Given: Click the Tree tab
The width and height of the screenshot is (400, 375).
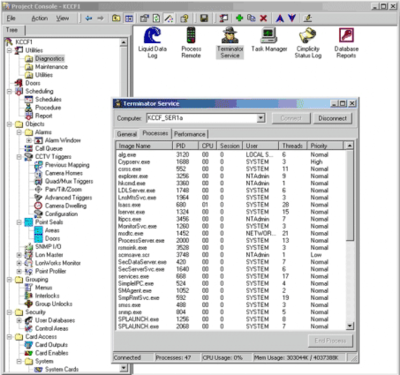Looking at the screenshot, I should pyautogui.click(x=12, y=30).
